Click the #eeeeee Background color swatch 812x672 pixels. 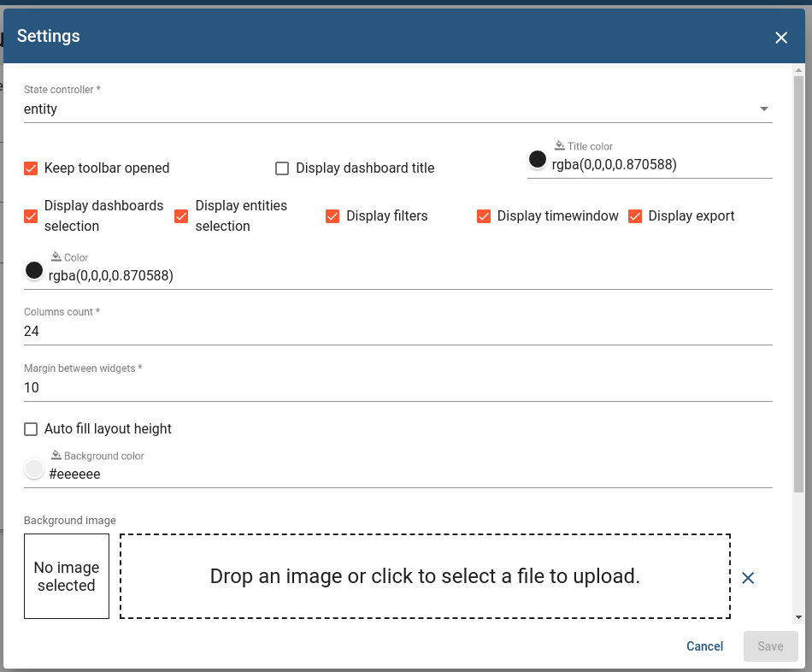[x=33, y=469]
